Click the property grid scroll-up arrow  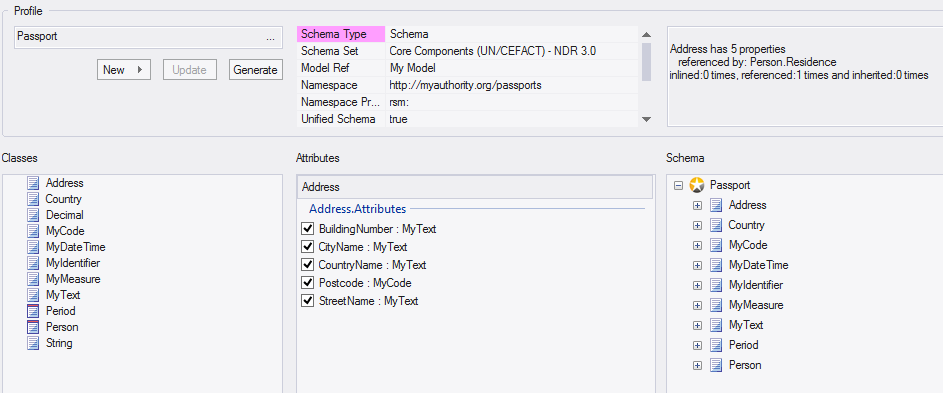tap(647, 35)
